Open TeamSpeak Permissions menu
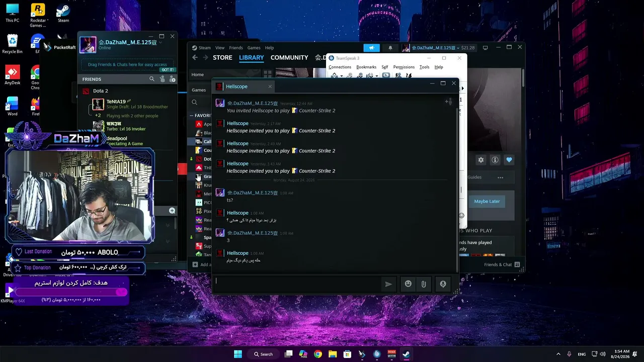This screenshot has height=362, width=644. pyautogui.click(x=404, y=67)
